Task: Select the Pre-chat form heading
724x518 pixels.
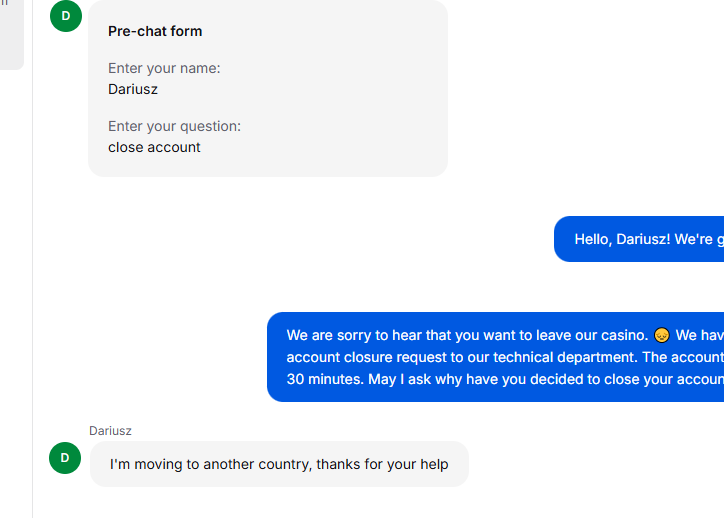Action: pyautogui.click(x=155, y=31)
